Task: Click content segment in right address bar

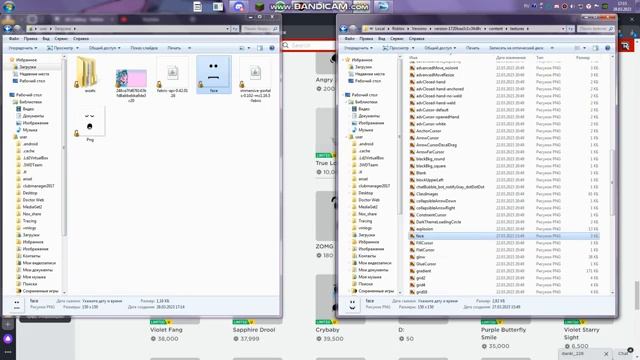Action: point(496,29)
